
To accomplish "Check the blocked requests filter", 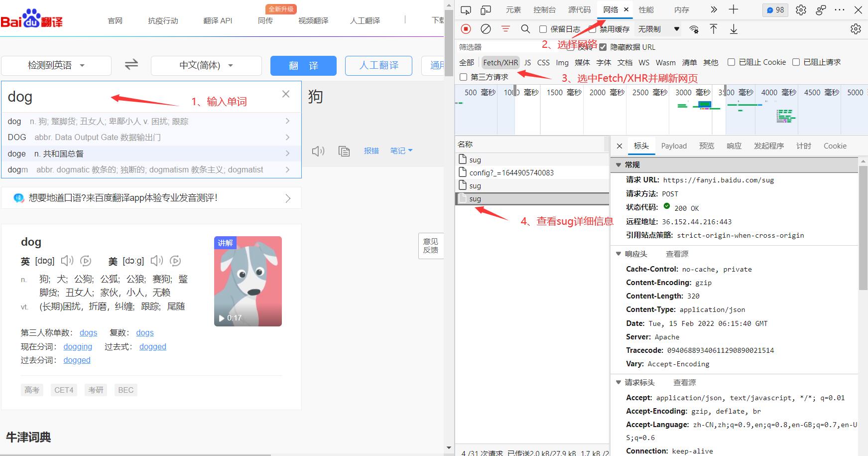I will 796,62.
